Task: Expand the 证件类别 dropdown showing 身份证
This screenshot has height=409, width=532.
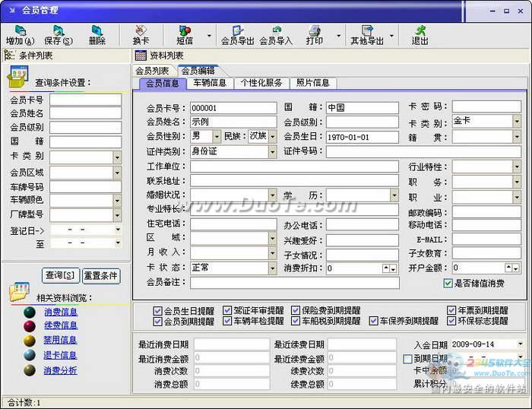Action: pyautogui.click(x=272, y=152)
